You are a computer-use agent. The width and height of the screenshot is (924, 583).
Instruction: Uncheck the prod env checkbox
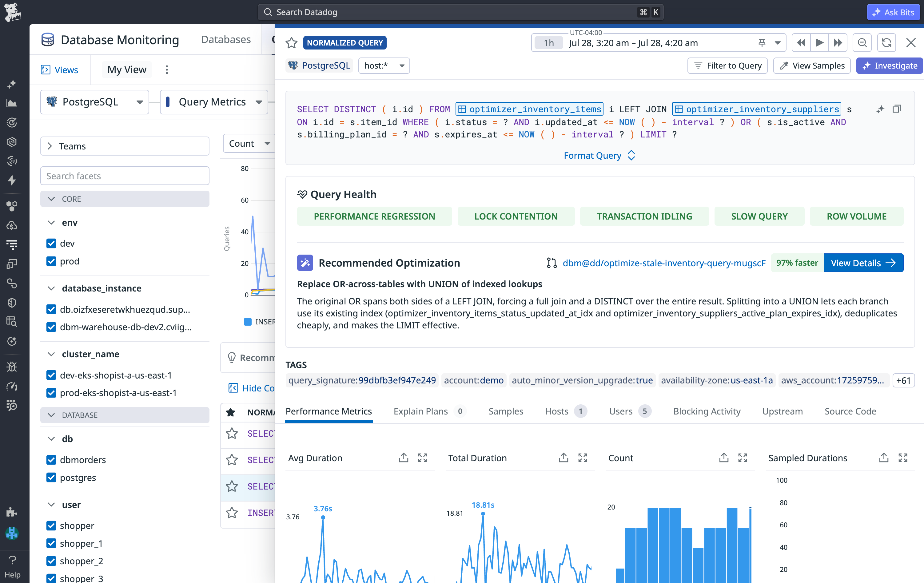(51, 261)
